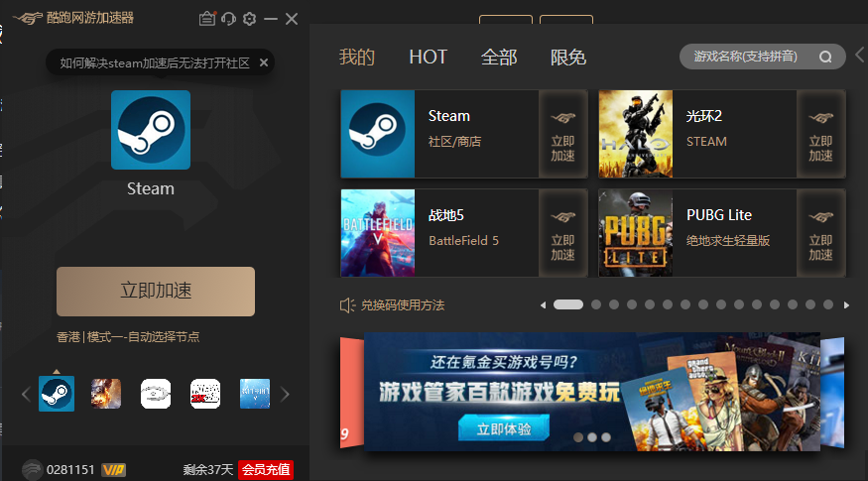Collapse the right panel chevron
Screen dimensions: 868x481
[860, 55]
